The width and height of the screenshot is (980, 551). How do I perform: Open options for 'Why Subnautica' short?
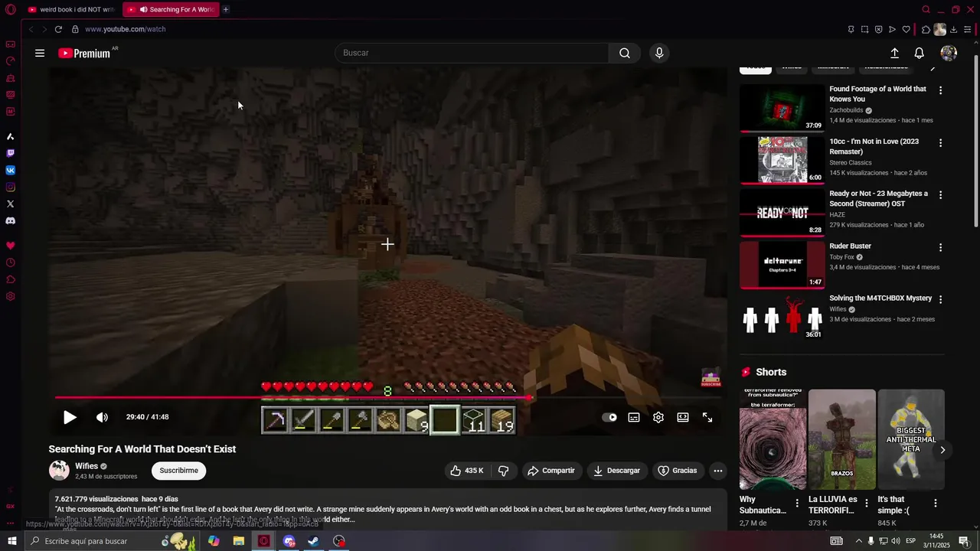pyautogui.click(x=797, y=504)
